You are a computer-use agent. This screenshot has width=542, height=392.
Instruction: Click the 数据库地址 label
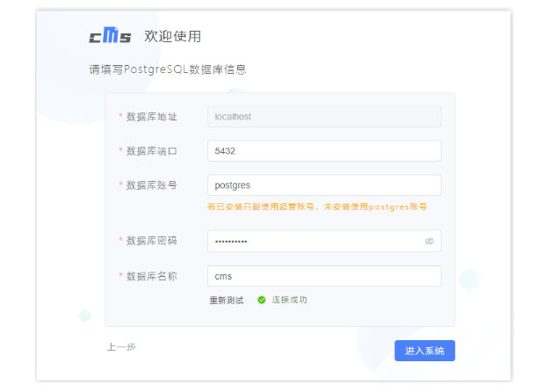(151, 117)
